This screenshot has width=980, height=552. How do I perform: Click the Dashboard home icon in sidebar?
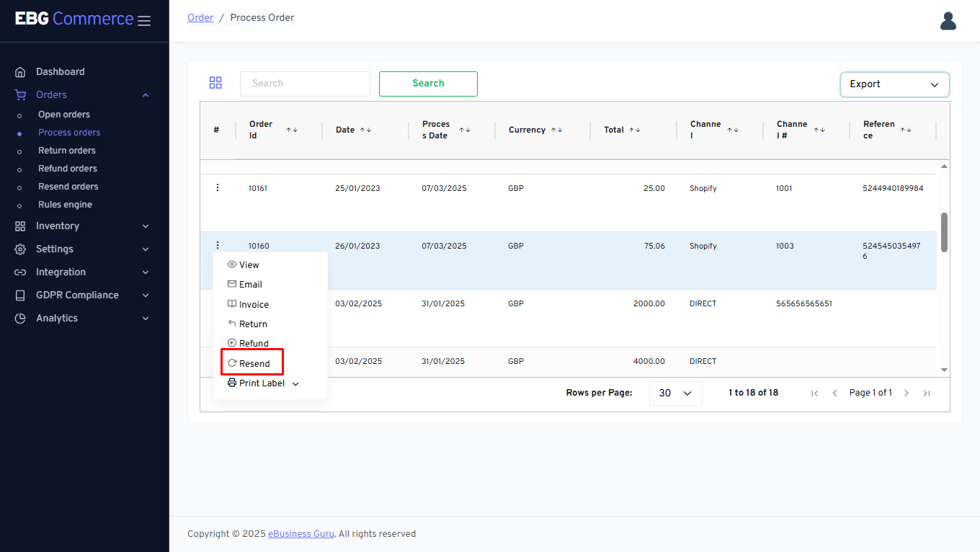(20, 72)
